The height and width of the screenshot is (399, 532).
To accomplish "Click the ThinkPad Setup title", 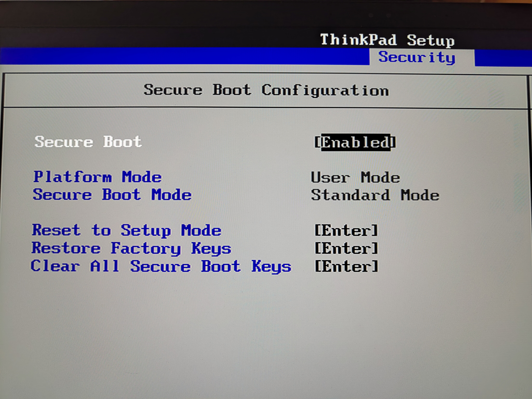I will pyautogui.click(x=387, y=40).
